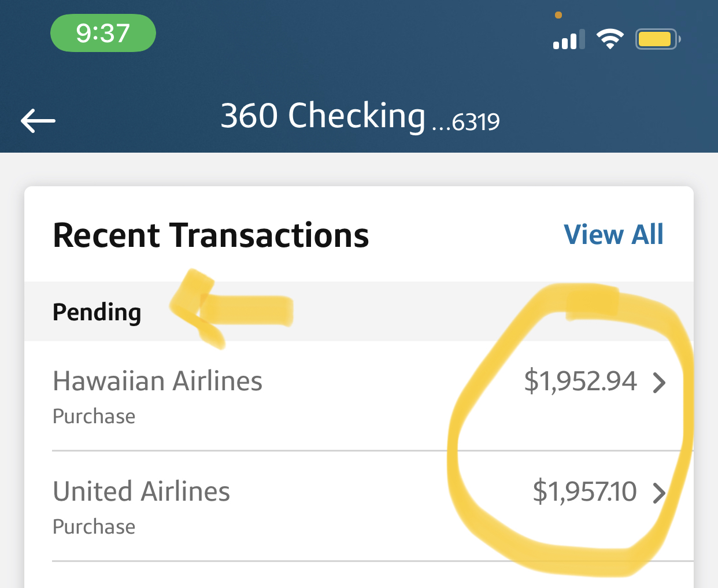
Task: Tap the cellular signal bars icon
Action: pos(569,40)
